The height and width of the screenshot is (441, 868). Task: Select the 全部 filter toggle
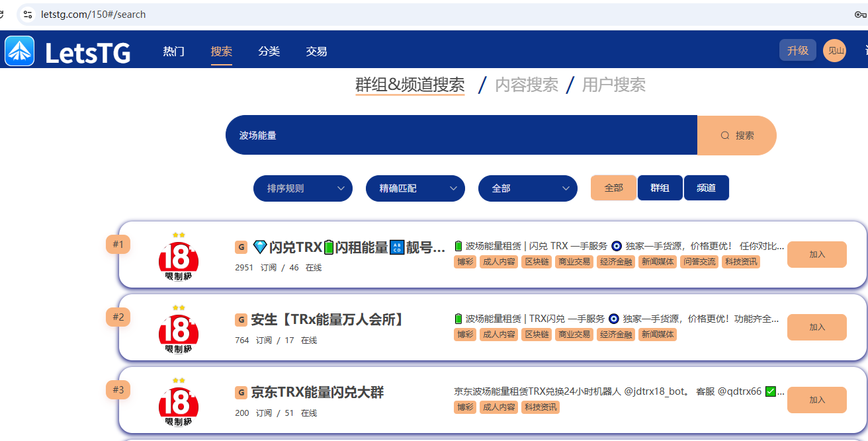click(x=613, y=188)
